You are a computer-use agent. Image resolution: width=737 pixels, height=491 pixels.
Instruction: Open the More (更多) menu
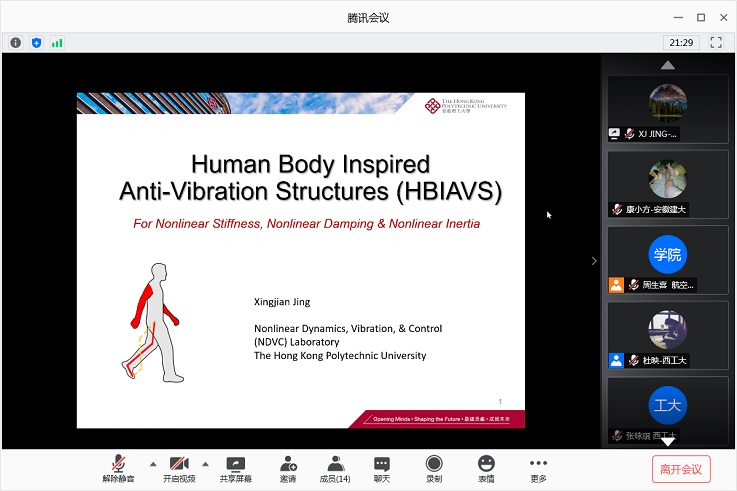538,468
